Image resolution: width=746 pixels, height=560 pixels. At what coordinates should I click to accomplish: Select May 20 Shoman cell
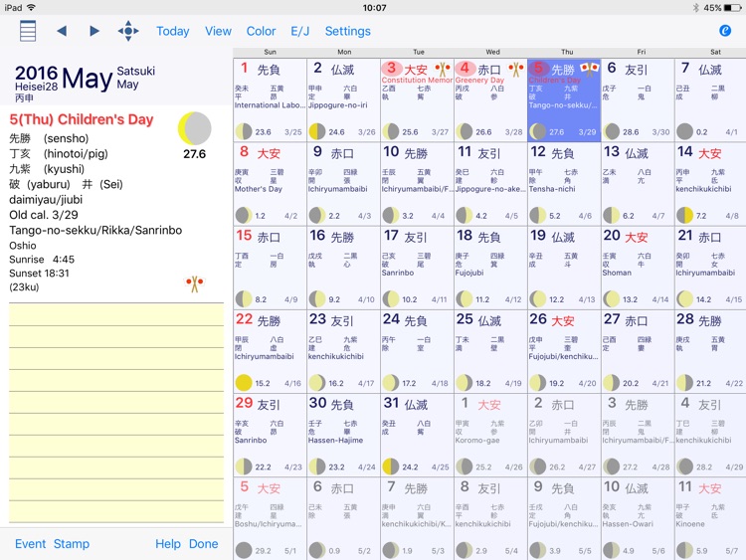(638, 268)
